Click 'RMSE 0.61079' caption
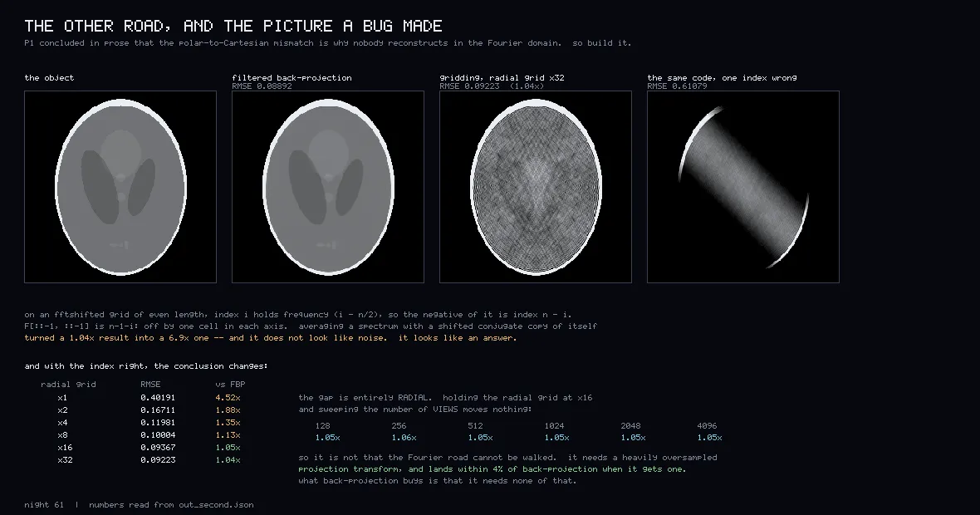Viewport: 980px width, 515px height. coord(677,86)
